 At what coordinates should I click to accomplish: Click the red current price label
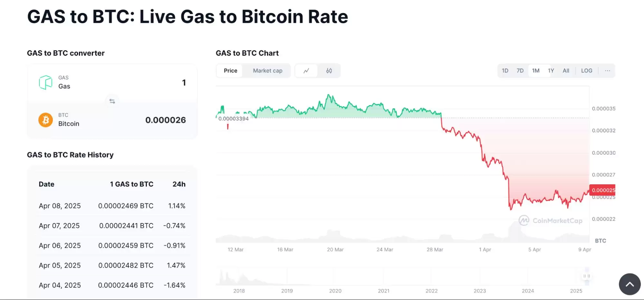(602, 190)
